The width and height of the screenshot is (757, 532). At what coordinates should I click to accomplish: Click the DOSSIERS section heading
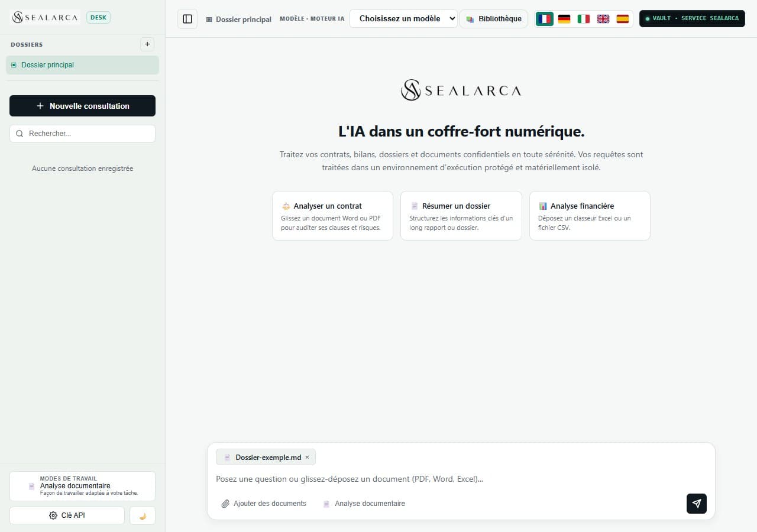click(27, 44)
